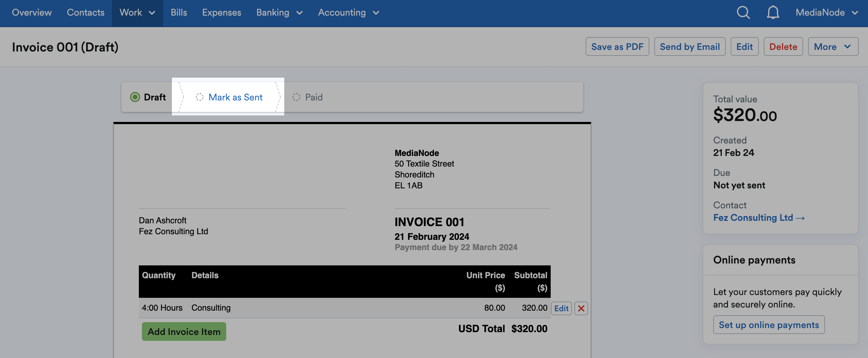This screenshot has width=868, height=358.
Task: Switch to the Bills section
Action: pos(179,12)
